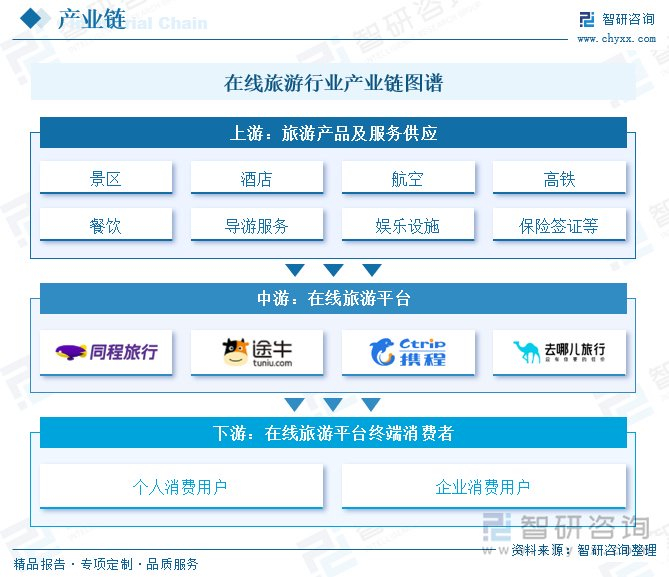The width and height of the screenshot is (669, 577).
Task: Select the 导游服务 box
Action: 257,224
